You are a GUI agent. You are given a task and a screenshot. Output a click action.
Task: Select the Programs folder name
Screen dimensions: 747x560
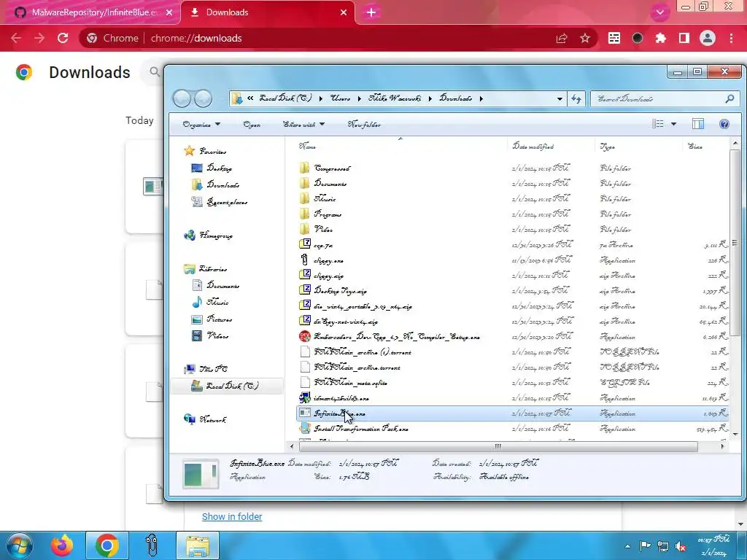328,214
